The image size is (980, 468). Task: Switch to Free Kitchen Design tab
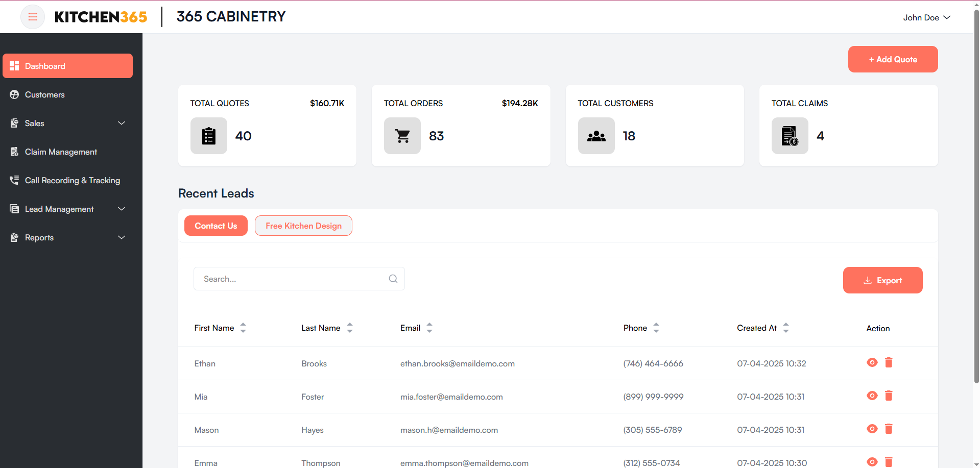(303, 226)
